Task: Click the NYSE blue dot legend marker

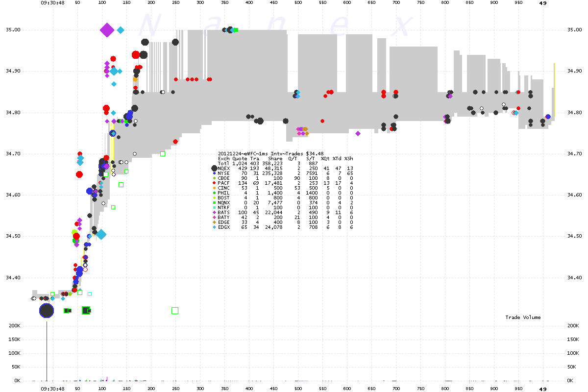Action: coord(214,173)
